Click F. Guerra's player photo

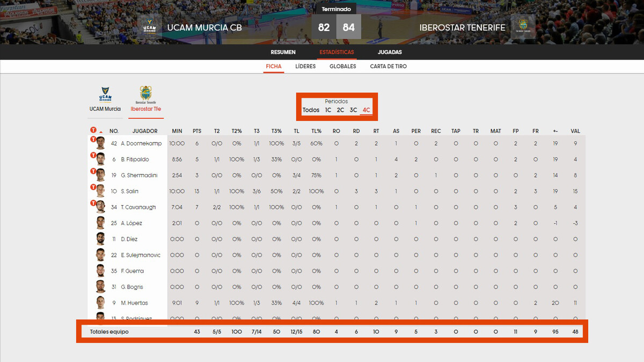pyautogui.click(x=100, y=271)
